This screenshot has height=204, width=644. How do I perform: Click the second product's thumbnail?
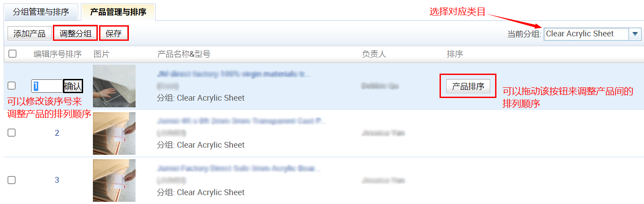[114, 133]
